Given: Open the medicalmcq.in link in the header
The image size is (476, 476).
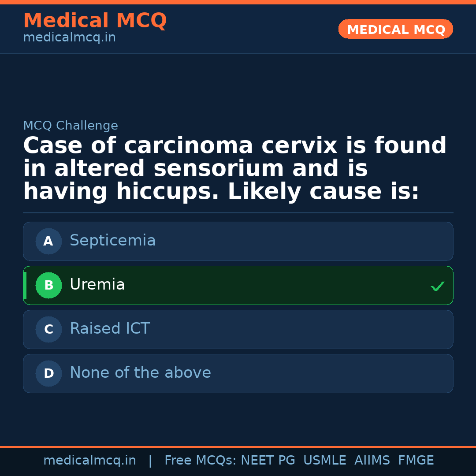Looking at the screenshot, I should tap(69, 37).
